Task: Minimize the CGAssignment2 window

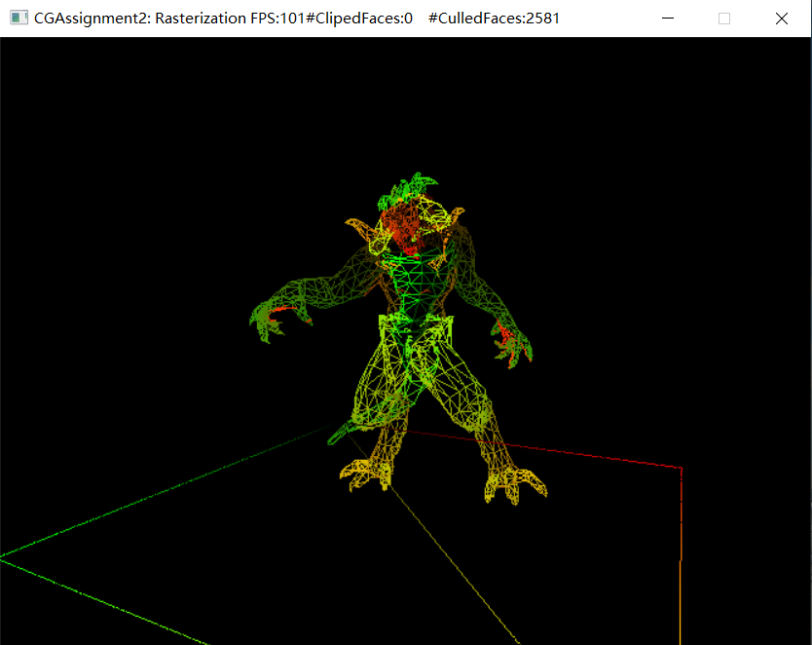Action: pos(668,19)
